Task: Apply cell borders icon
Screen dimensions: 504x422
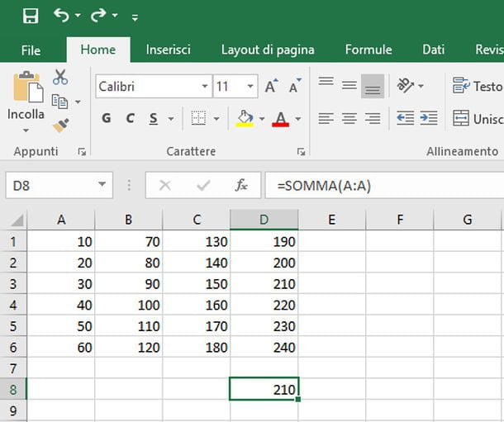Action: (x=198, y=119)
